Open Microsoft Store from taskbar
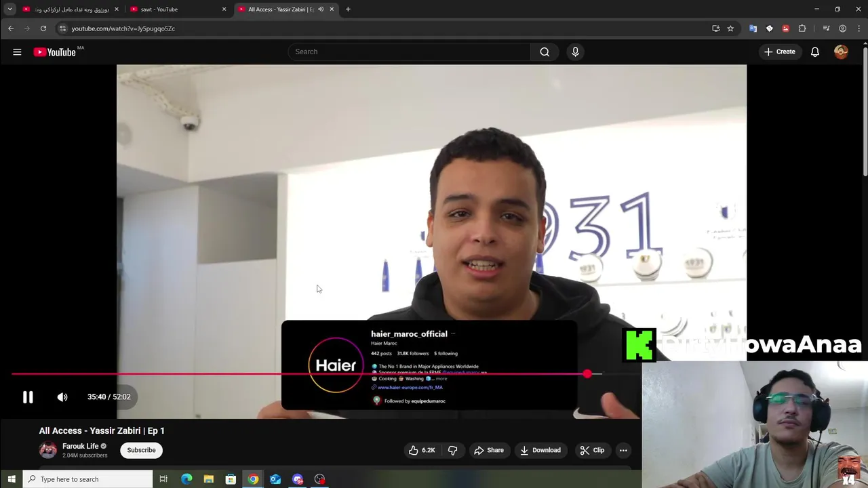The width and height of the screenshot is (868, 488). click(231, 479)
